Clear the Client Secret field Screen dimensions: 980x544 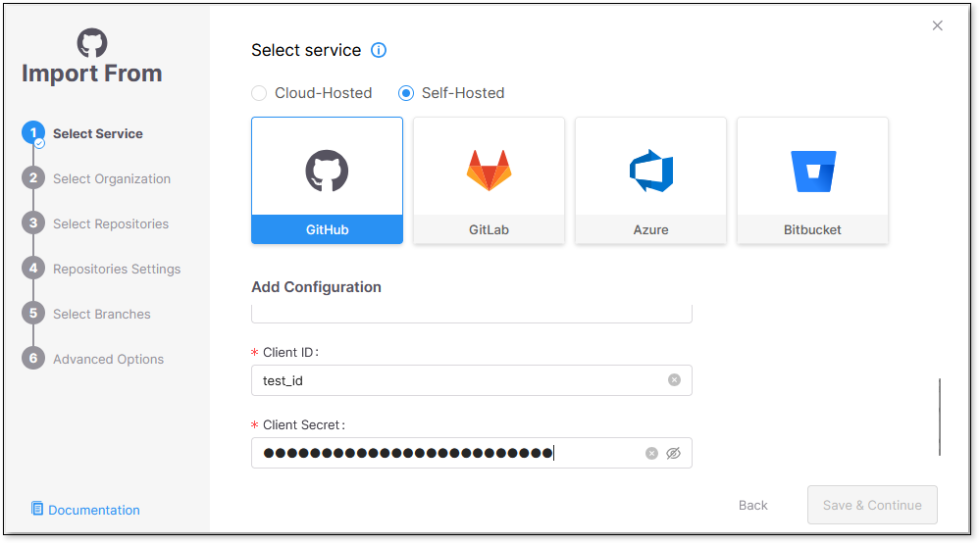[652, 454]
